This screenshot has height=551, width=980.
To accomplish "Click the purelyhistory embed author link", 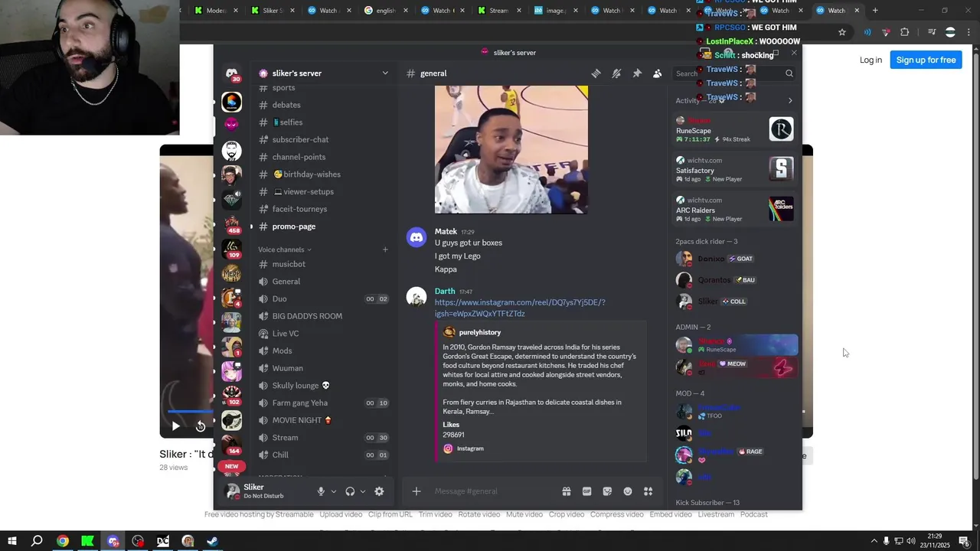I will pyautogui.click(x=479, y=332).
